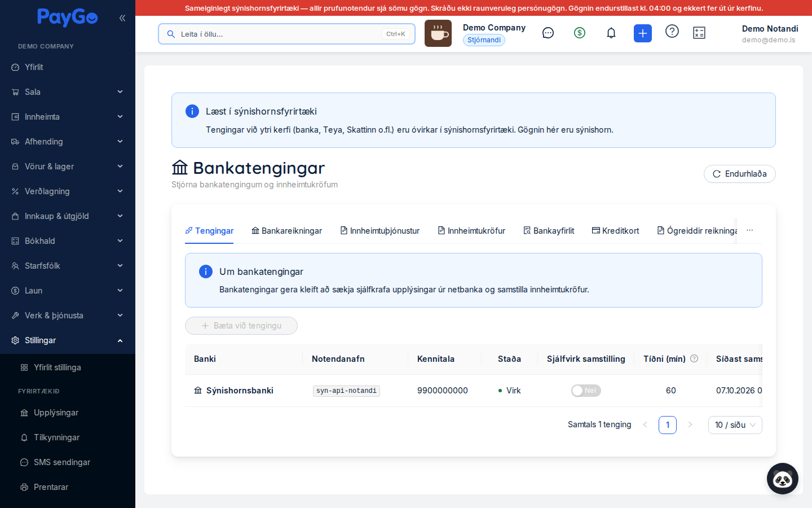Expand the Innheimta menu

(x=68, y=117)
